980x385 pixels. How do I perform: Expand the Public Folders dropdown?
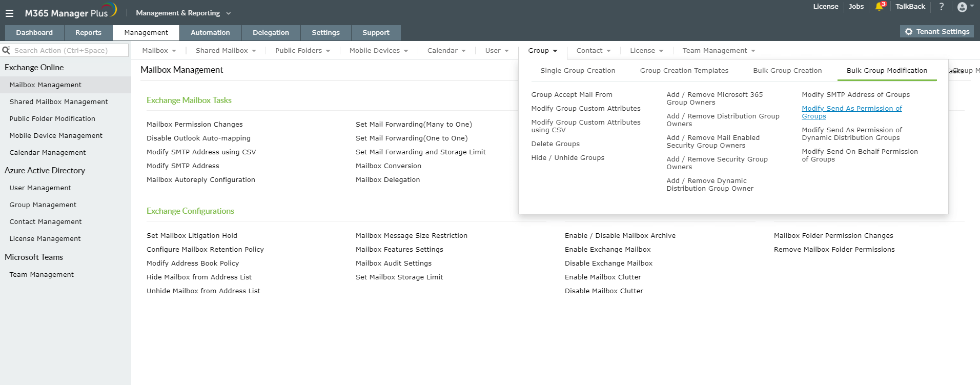(303, 51)
